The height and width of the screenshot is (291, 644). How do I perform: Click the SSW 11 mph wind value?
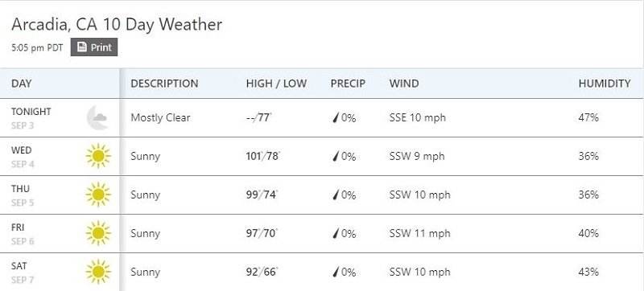[x=419, y=234]
